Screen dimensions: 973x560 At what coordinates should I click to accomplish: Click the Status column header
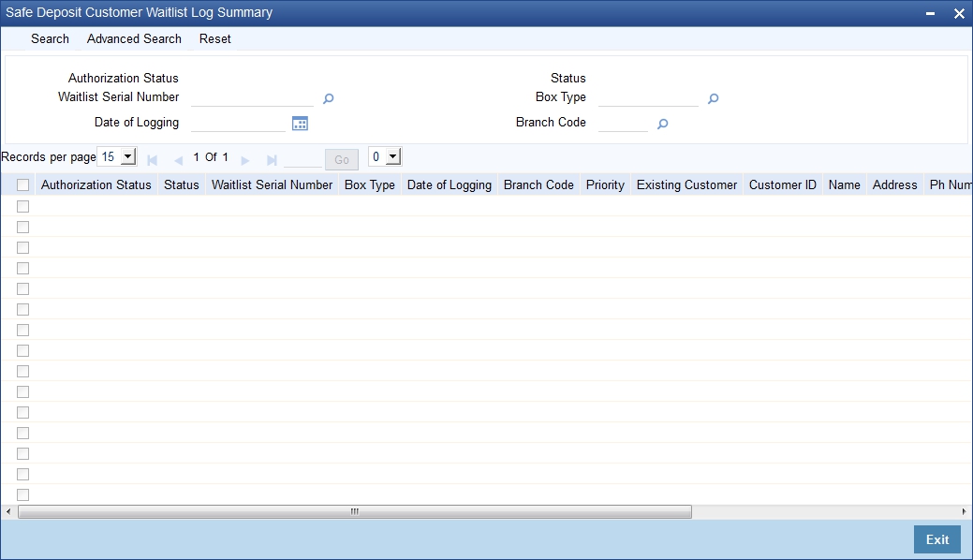(x=181, y=185)
